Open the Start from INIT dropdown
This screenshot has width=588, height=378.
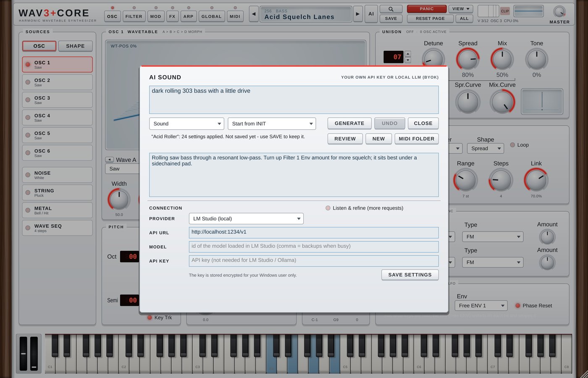(x=272, y=123)
